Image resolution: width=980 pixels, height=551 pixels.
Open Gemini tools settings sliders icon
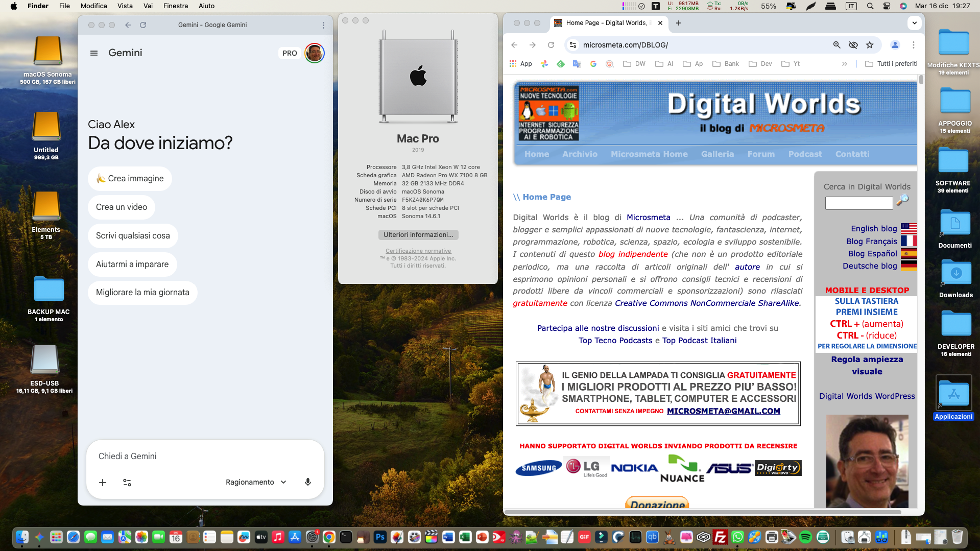click(x=127, y=483)
